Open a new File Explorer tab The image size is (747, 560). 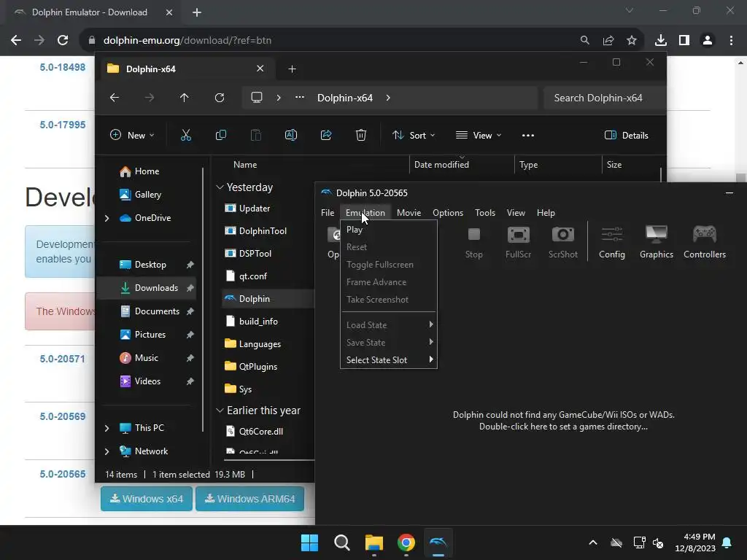(292, 69)
